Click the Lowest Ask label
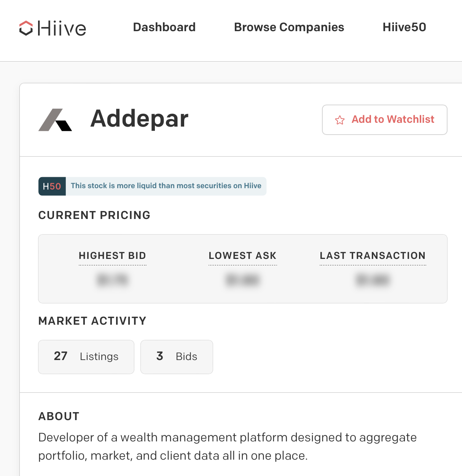Viewport: 462px width, 476px height. (242, 255)
